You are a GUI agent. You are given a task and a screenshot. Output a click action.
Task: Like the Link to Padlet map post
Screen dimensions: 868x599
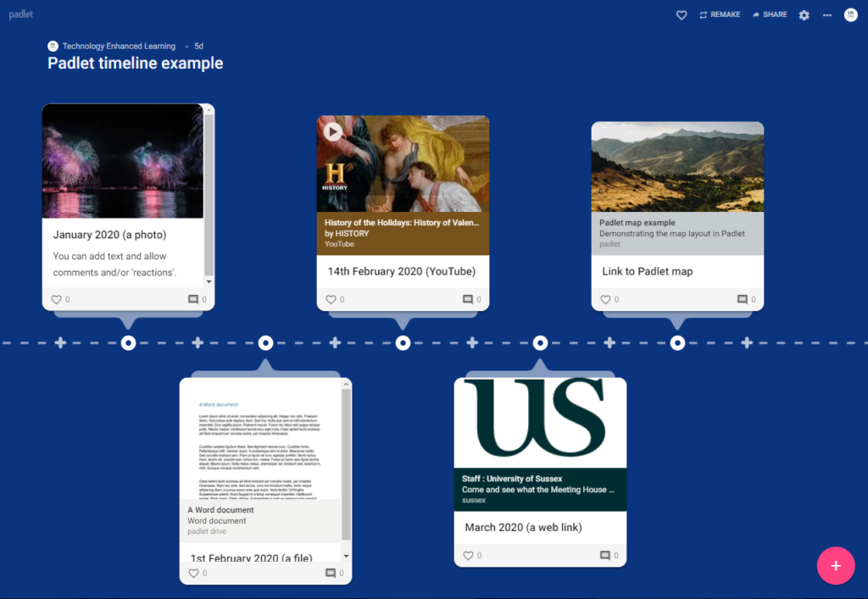click(x=605, y=299)
